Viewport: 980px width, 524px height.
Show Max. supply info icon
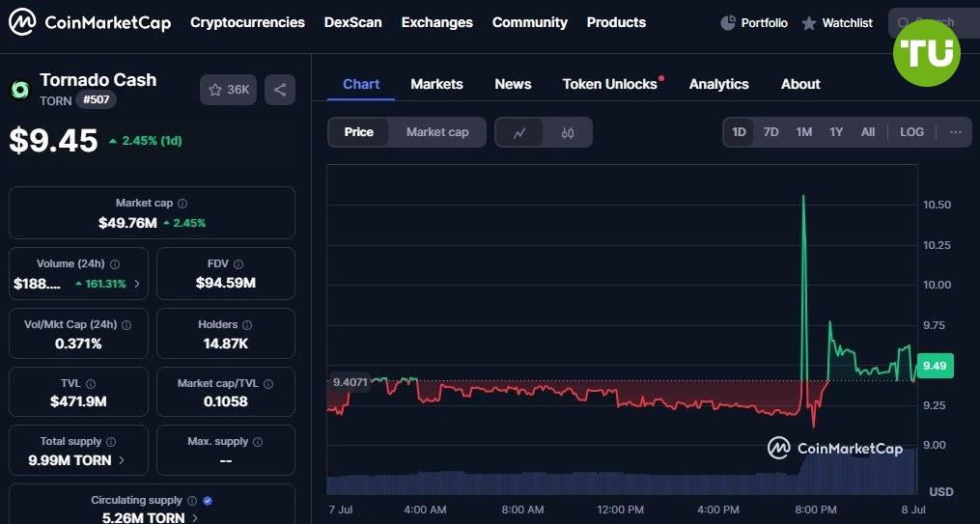(258, 442)
